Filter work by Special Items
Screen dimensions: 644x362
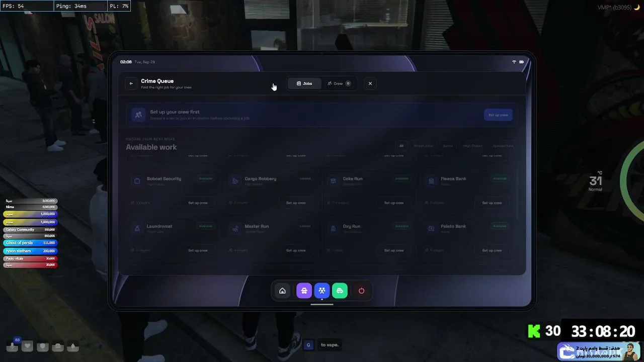click(503, 146)
